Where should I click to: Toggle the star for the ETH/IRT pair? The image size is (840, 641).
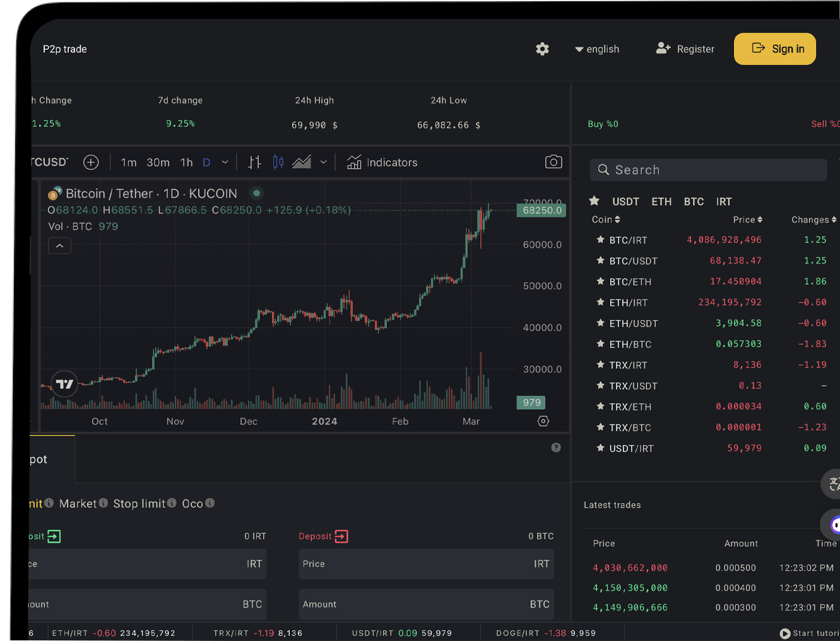[x=600, y=303]
